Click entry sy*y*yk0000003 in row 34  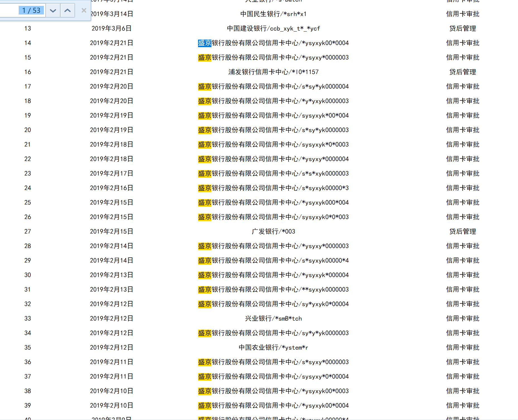click(x=273, y=333)
